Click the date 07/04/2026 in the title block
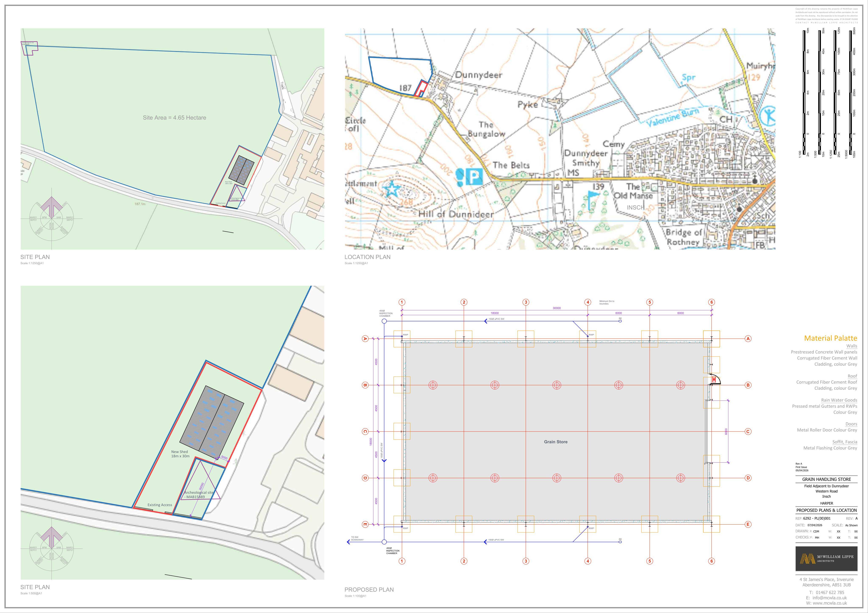 coord(815,525)
